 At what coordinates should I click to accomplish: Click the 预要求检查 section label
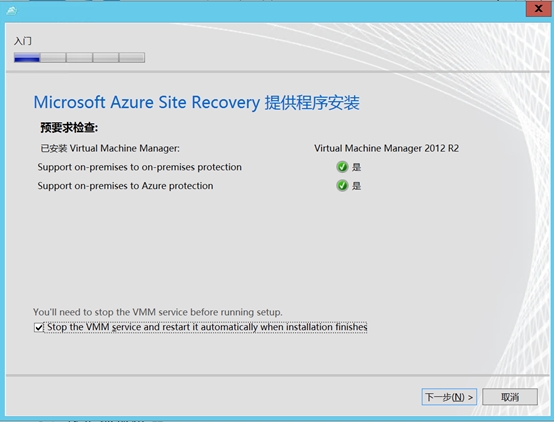click(x=69, y=128)
